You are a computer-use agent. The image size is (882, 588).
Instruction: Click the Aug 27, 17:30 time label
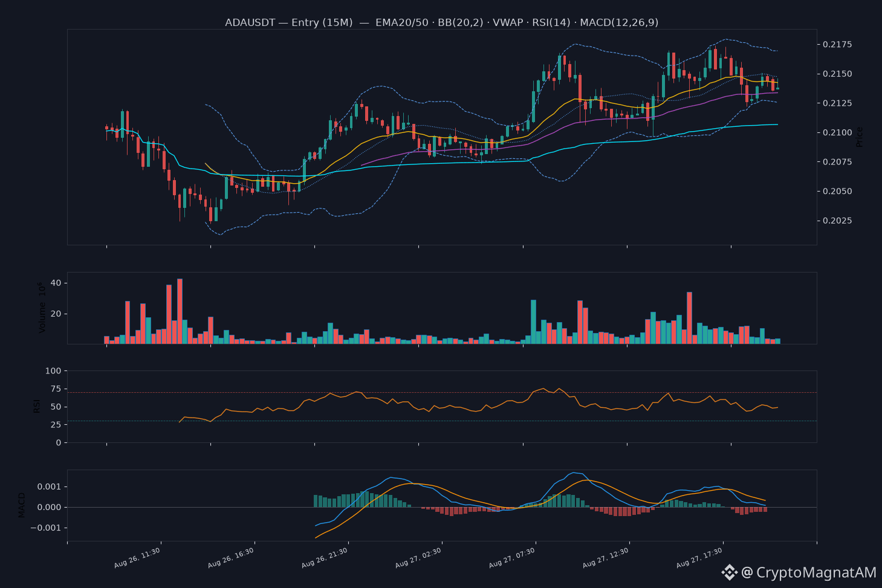coord(699,558)
